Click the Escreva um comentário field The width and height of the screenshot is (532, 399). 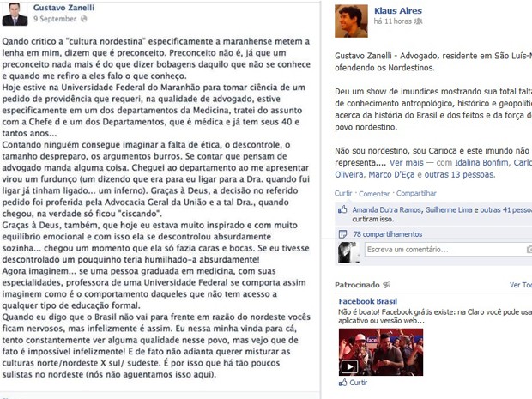(x=448, y=250)
